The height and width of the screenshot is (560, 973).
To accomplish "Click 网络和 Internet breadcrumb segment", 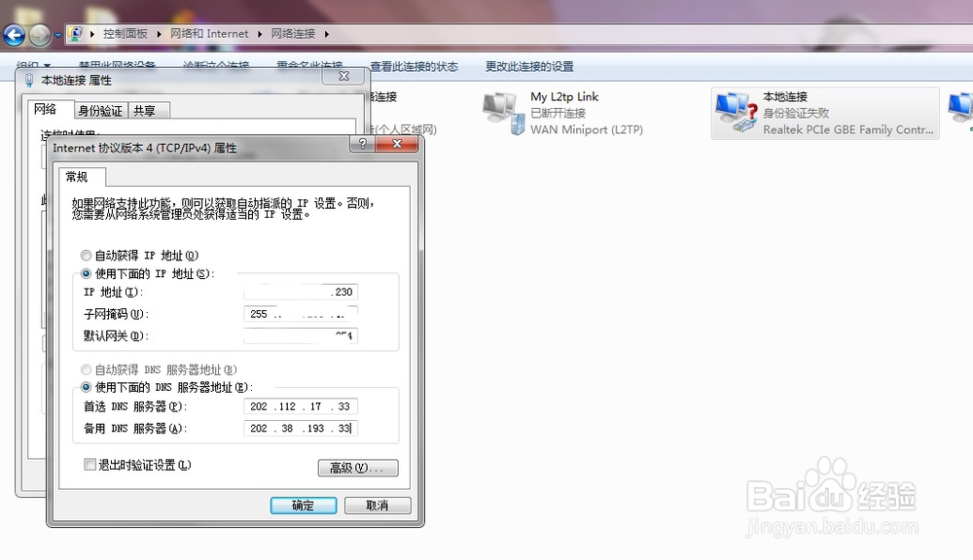I will click(x=209, y=33).
